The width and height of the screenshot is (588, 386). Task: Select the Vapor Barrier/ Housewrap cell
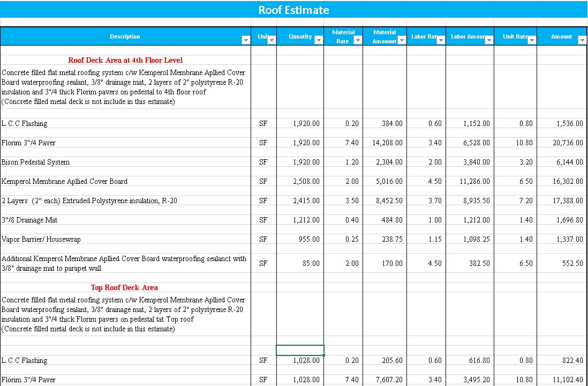pos(41,239)
